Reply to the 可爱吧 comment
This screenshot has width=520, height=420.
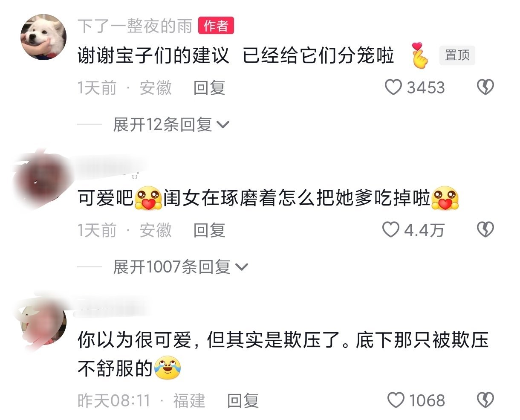click(209, 230)
